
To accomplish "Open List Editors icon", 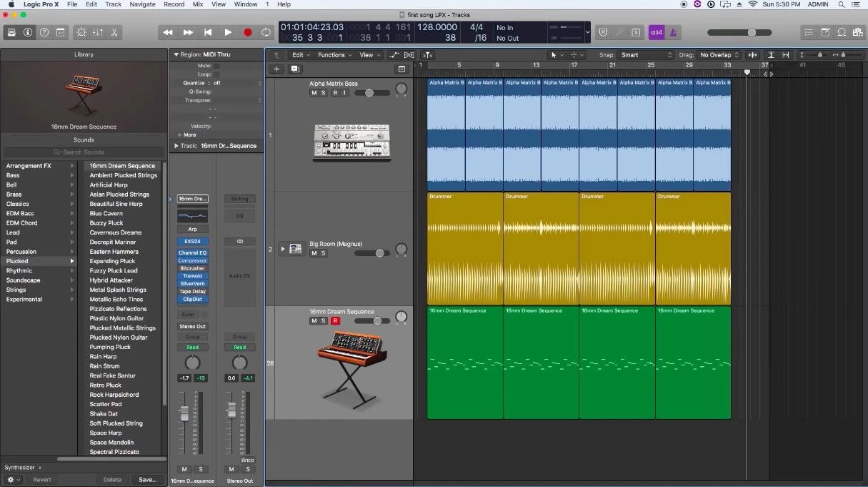I will click(809, 32).
